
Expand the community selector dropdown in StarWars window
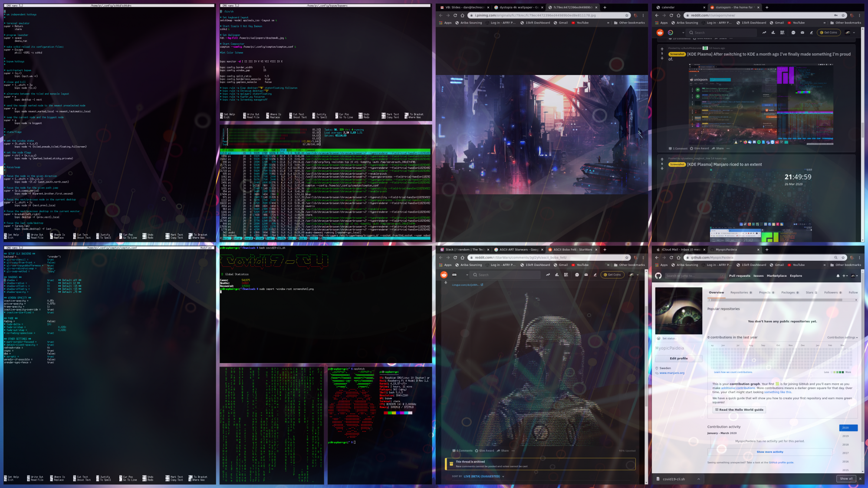click(467, 275)
